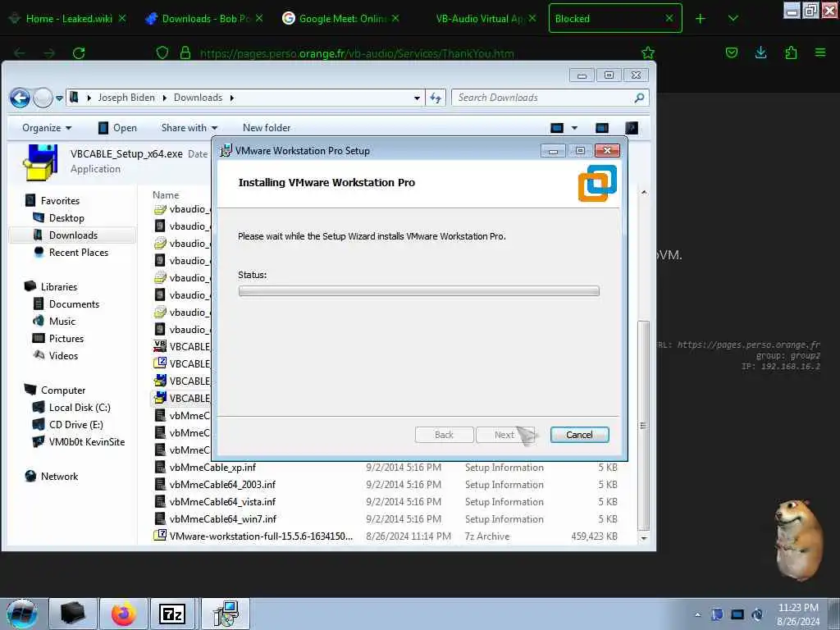Select Downloads in the navigation pane
840x630 pixels.
pyautogui.click(x=73, y=235)
